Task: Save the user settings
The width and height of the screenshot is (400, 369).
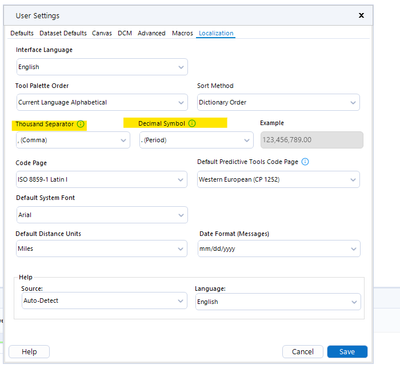Action: coord(347,352)
